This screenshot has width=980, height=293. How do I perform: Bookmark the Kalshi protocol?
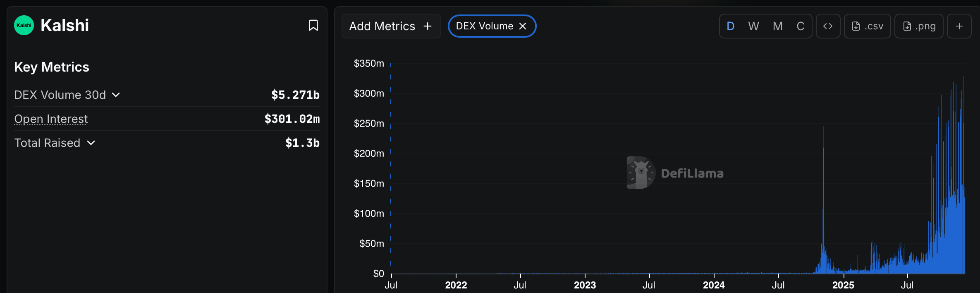click(313, 26)
